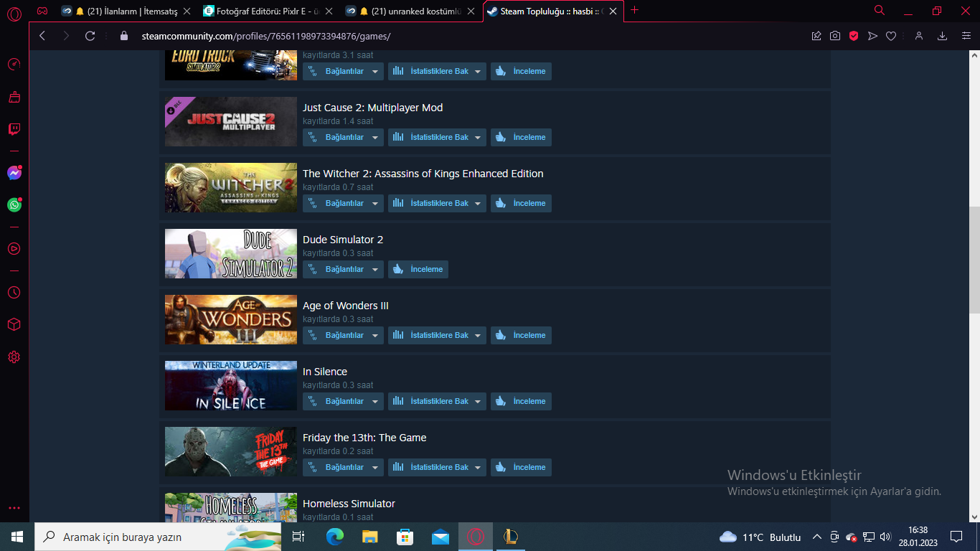Image resolution: width=980 pixels, height=551 pixels.
Task: Expand Bağlantılar dropdown for In Silence
Action: (x=343, y=401)
